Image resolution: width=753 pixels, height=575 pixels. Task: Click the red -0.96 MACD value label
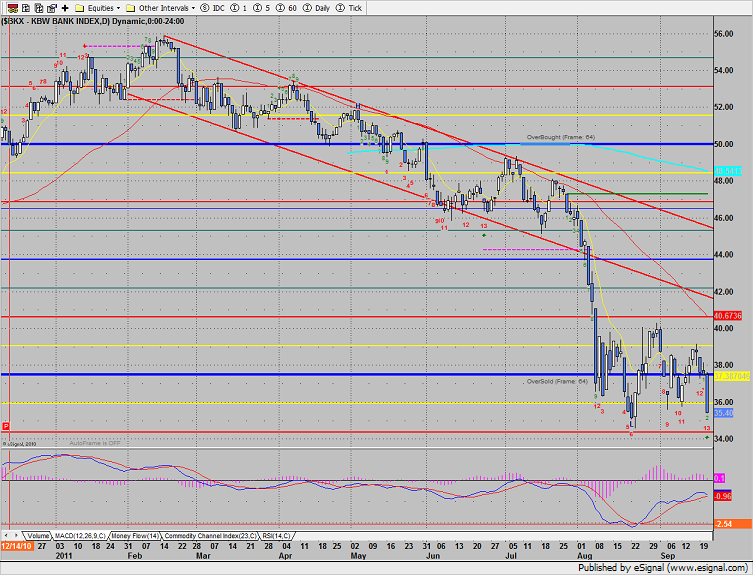[x=723, y=496]
